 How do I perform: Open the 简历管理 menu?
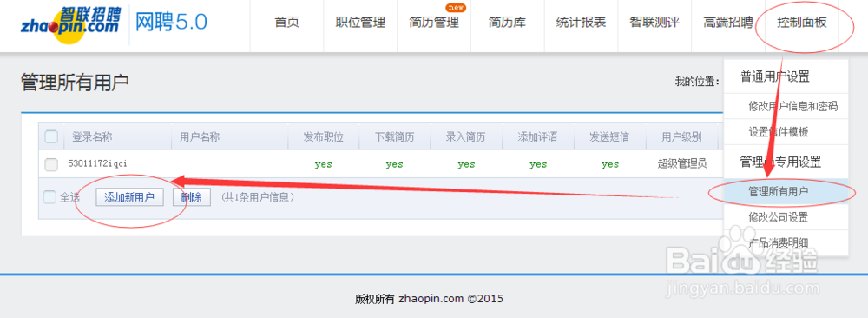[434, 23]
